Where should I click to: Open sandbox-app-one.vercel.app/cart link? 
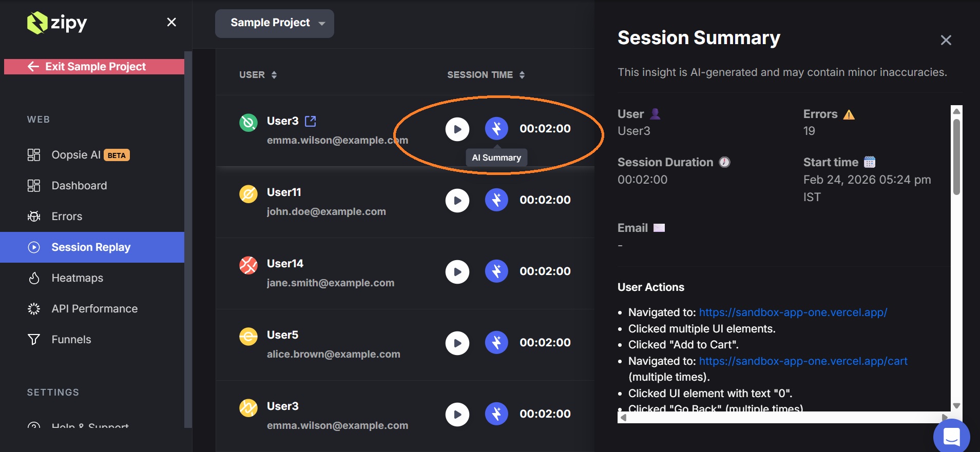(x=803, y=361)
